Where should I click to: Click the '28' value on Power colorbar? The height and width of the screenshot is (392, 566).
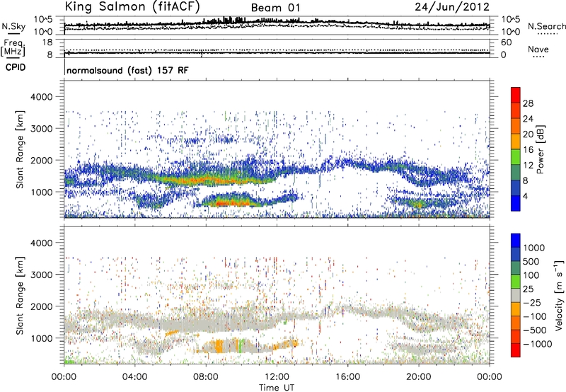coord(528,103)
